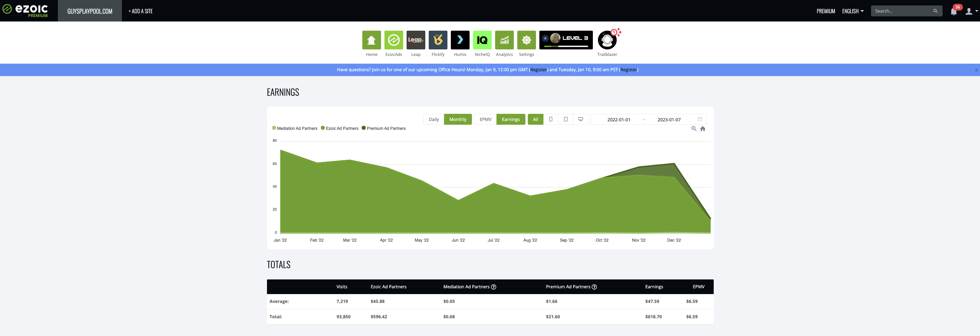This screenshot has width=980, height=336.
Task: Click the Dec '22 axis label
Action: (674, 240)
